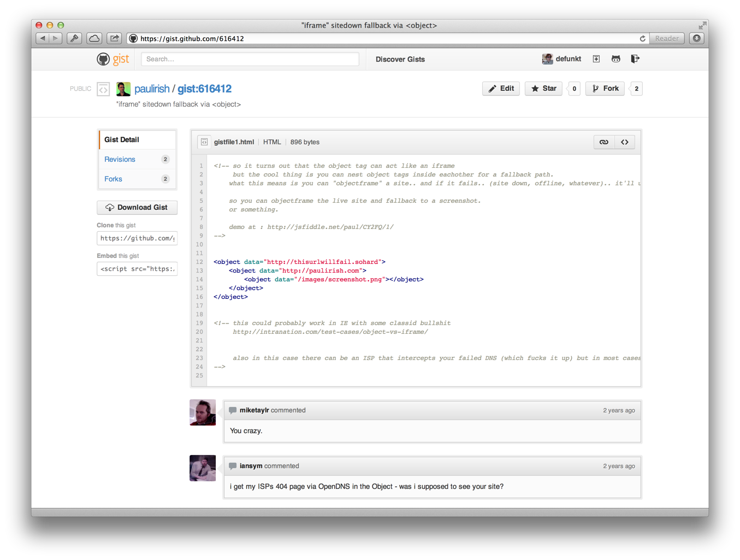Click the new gist plus icon
This screenshot has height=560, width=740.
[x=596, y=59]
